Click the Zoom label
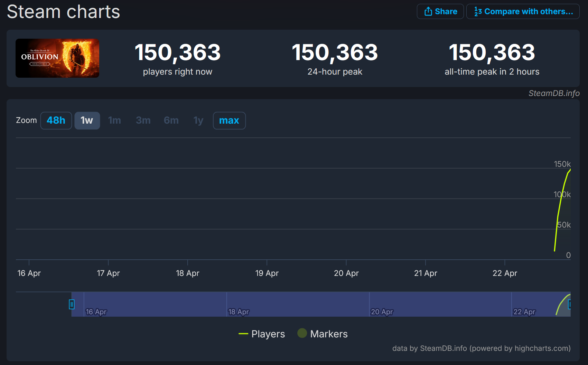Viewport: 588px width, 365px height. [26, 120]
